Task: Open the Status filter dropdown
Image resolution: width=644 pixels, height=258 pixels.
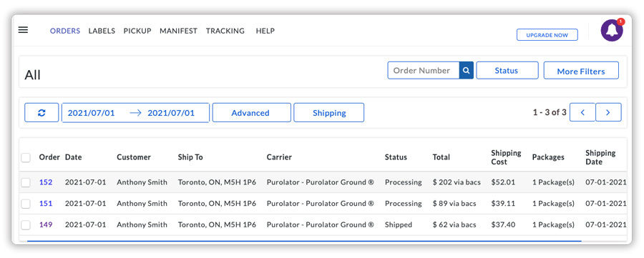Action: pos(507,71)
